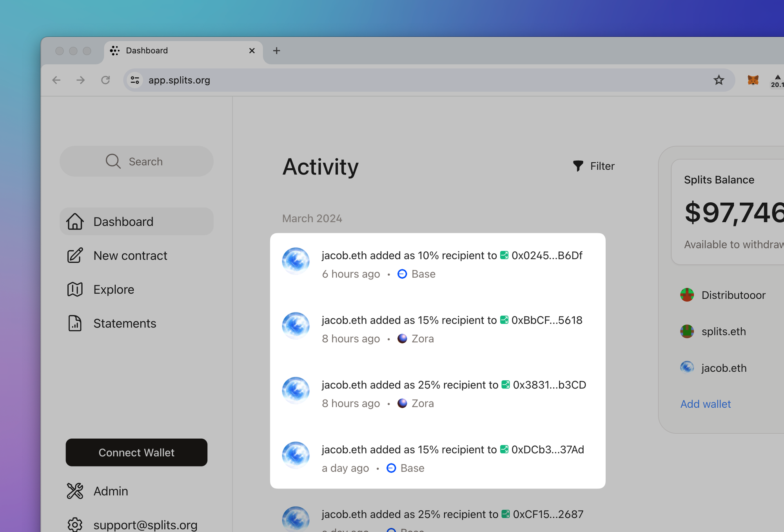
Task: Bookmark page with the star icon
Action: (x=719, y=80)
